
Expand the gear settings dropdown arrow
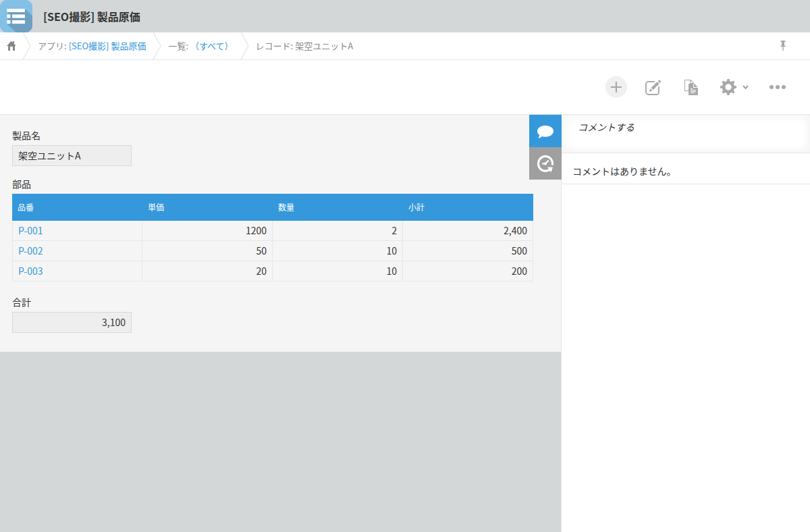pos(745,87)
